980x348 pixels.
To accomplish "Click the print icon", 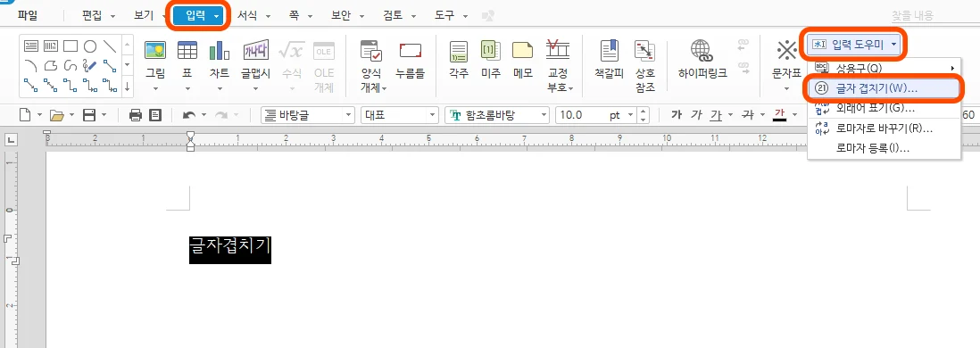I will pos(136,115).
